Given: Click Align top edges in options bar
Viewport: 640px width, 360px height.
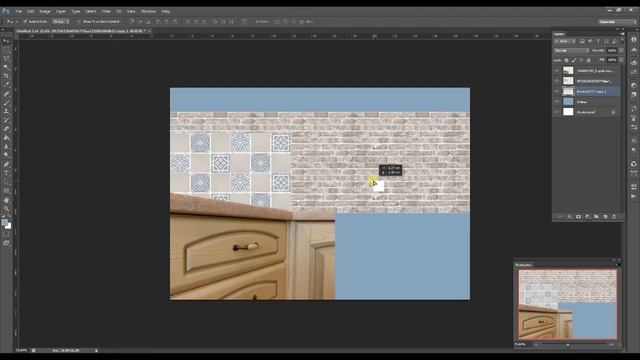Looking at the screenshot, I should coord(132,21).
